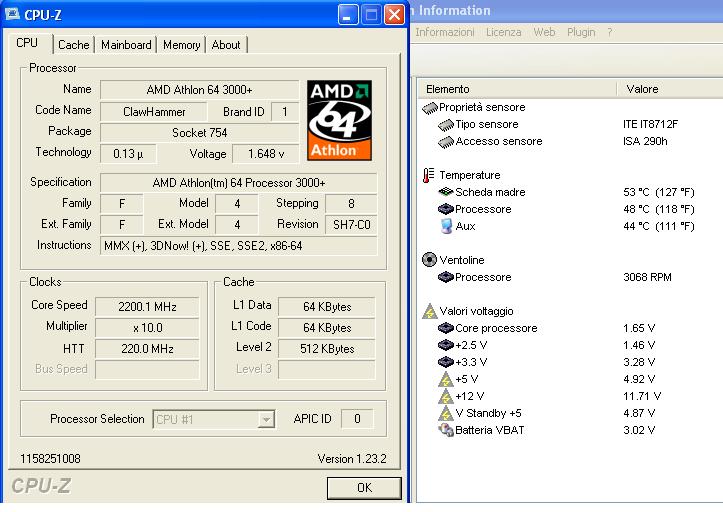Minimize the CPU-Z window
This screenshot has height=512, width=723.
(348, 15)
